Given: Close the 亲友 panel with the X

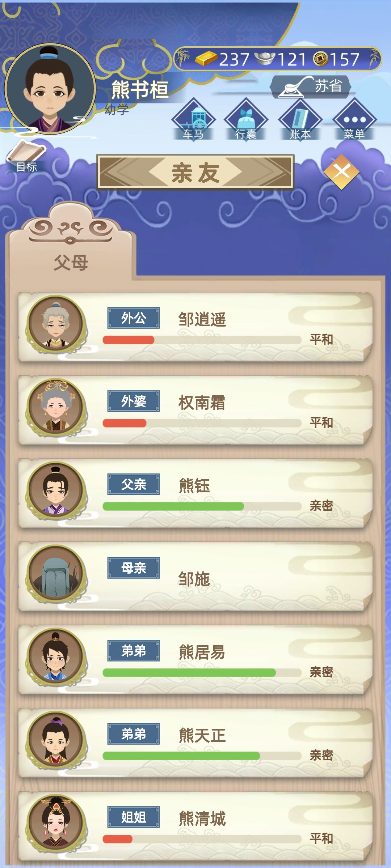Looking at the screenshot, I should tap(341, 171).
